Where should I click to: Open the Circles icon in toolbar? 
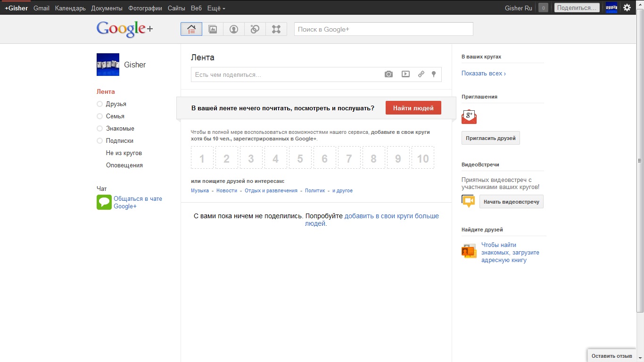(255, 29)
